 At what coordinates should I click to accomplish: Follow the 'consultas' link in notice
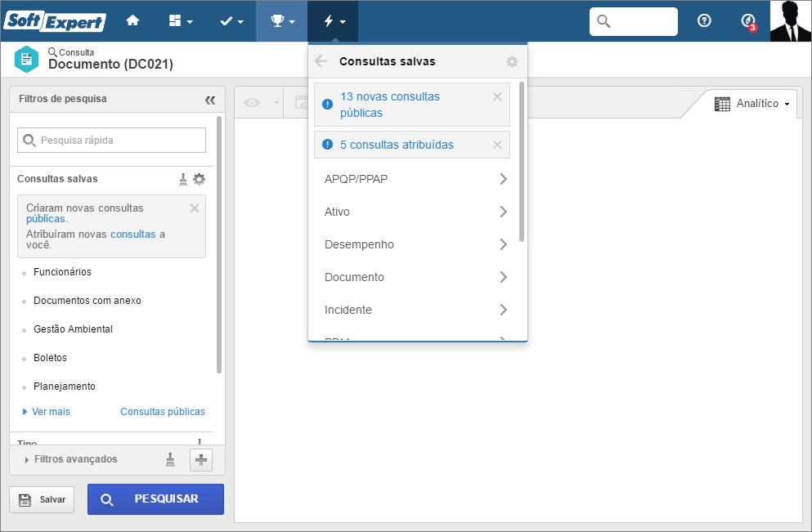(x=133, y=235)
